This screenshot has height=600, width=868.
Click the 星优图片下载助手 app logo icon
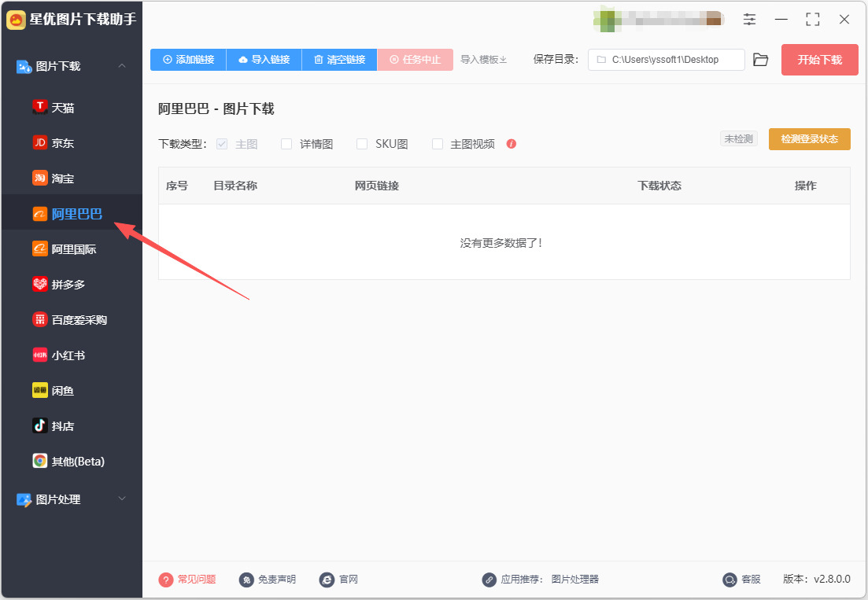pyautogui.click(x=16, y=20)
